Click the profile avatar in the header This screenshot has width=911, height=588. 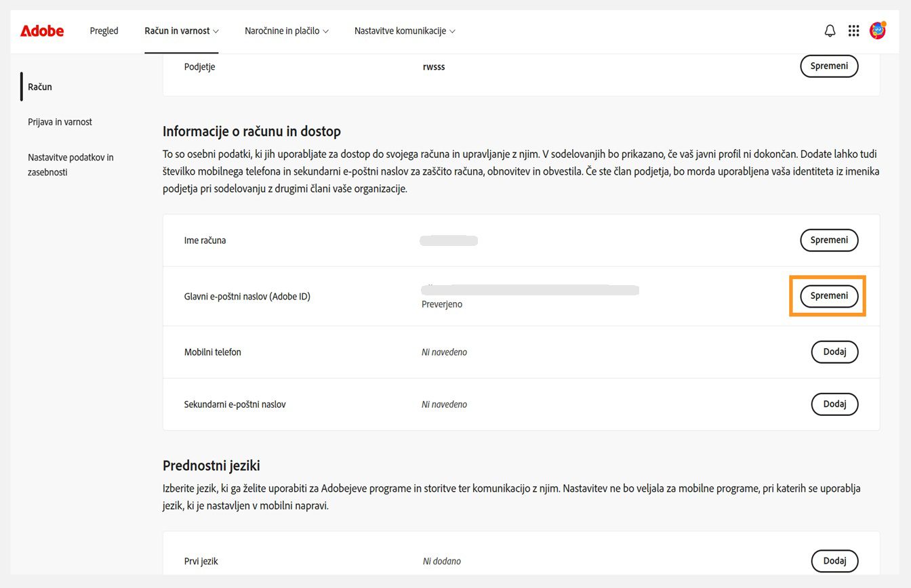point(877,30)
